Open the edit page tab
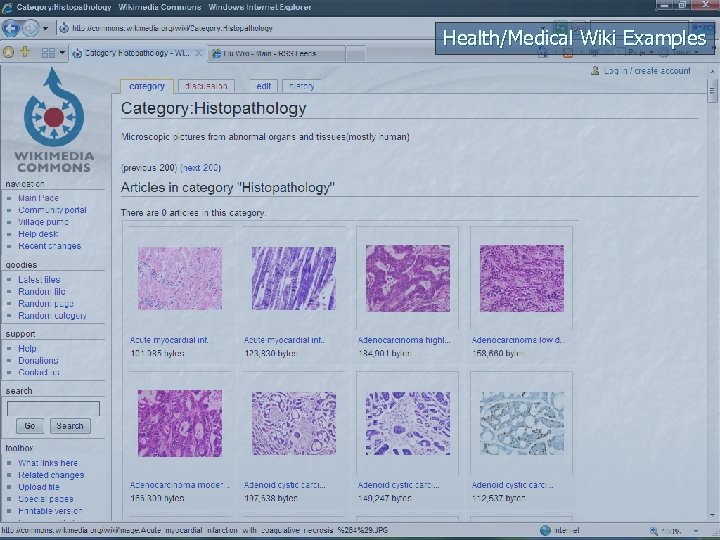This screenshot has width=720, height=540. tap(264, 86)
